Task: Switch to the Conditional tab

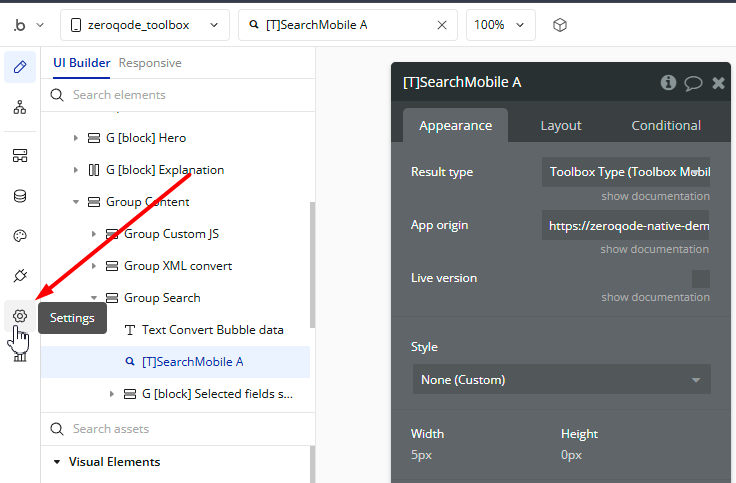Action: [x=665, y=125]
